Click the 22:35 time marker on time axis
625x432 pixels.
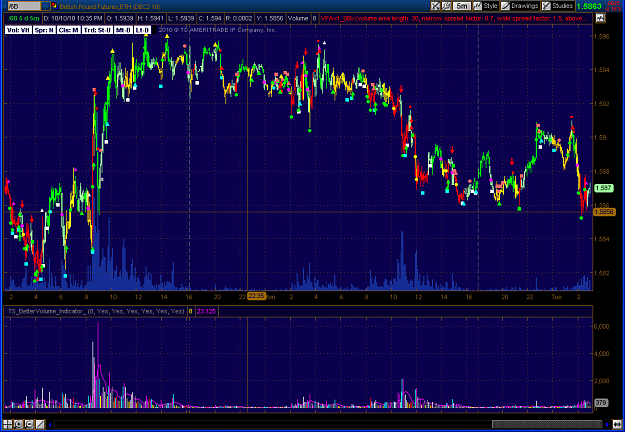tap(256, 296)
